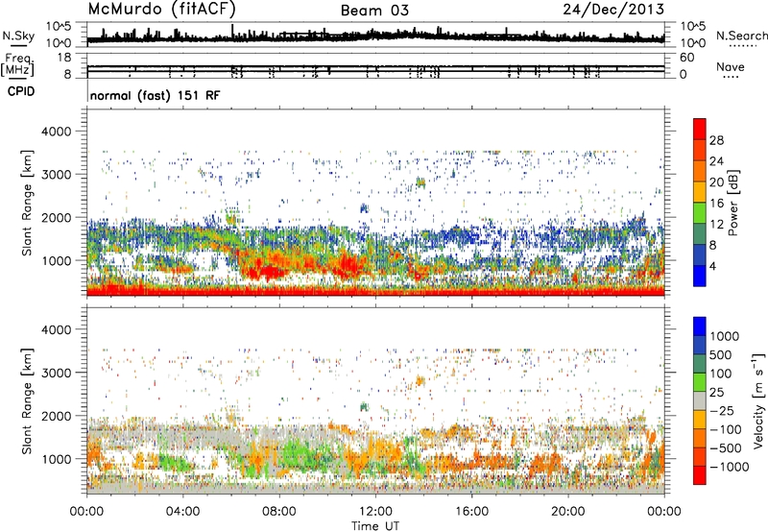This screenshot has height=532, width=768.
Task: Select red top segment of Power colorbar
Action: pos(700,129)
